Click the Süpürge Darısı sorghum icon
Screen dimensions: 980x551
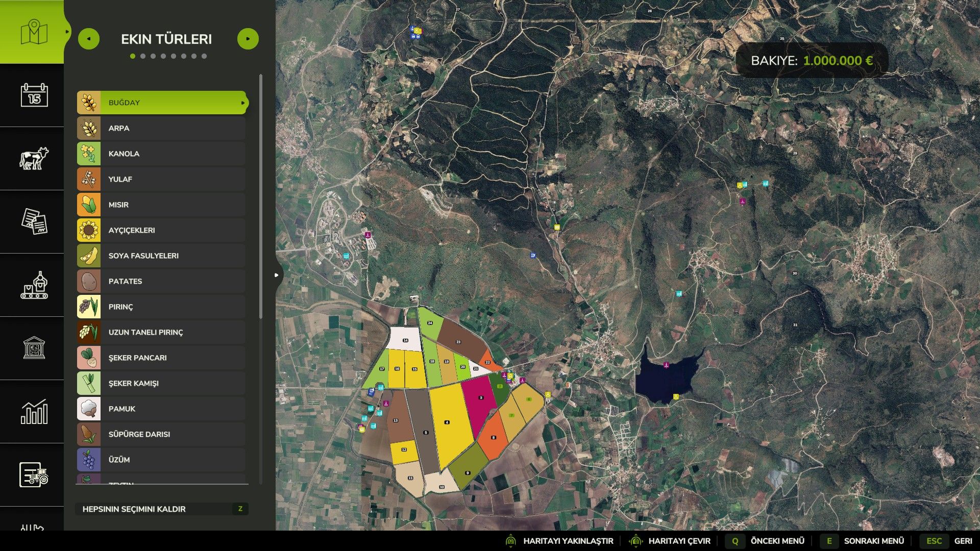[89, 434]
